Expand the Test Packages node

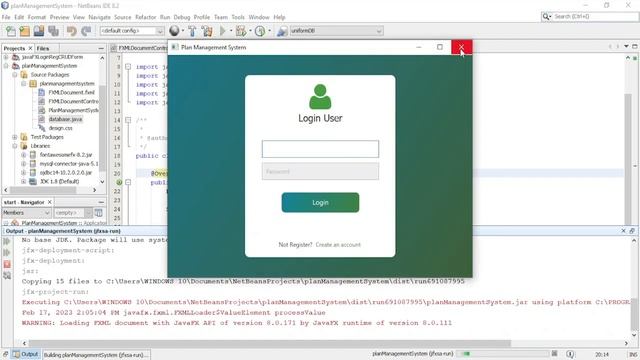point(15,137)
